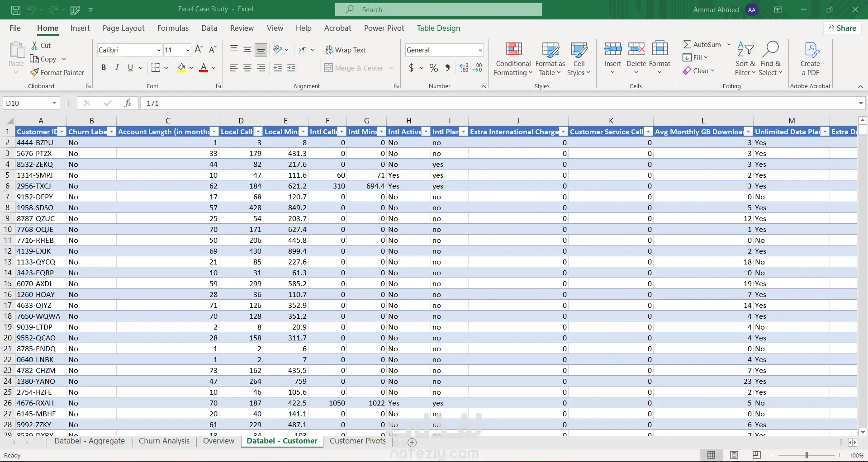Click the Undo arrow icon
This screenshot has width=868, height=462.
(x=31, y=9)
